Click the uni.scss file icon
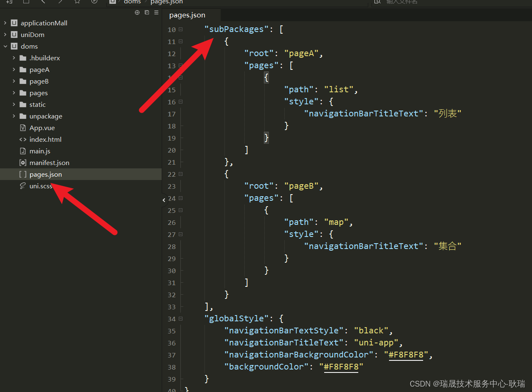 pos(23,186)
